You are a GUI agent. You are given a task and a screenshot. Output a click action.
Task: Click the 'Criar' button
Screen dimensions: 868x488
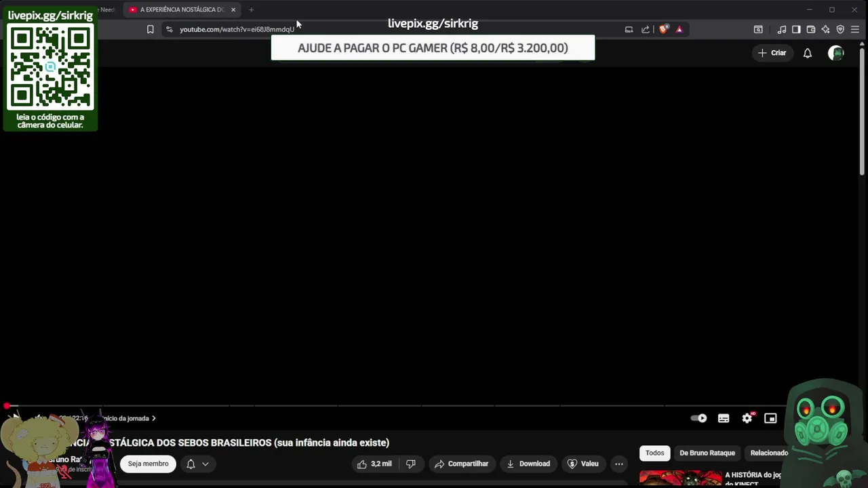pyautogui.click(x=772, y=53)
